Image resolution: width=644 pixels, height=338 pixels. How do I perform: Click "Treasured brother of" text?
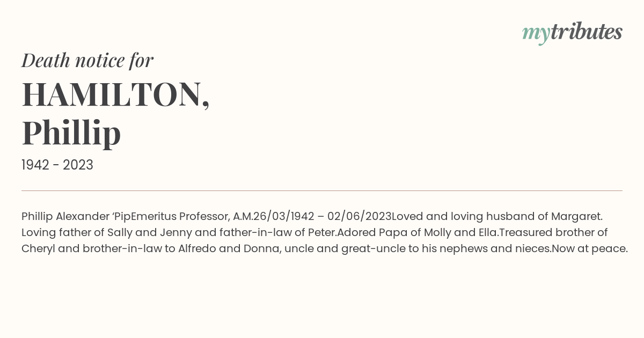click(x=553, y=233)
